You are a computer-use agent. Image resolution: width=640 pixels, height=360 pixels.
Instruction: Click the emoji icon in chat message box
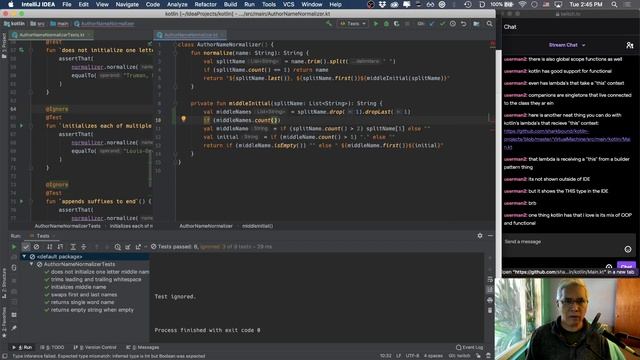tap(628, 249)
